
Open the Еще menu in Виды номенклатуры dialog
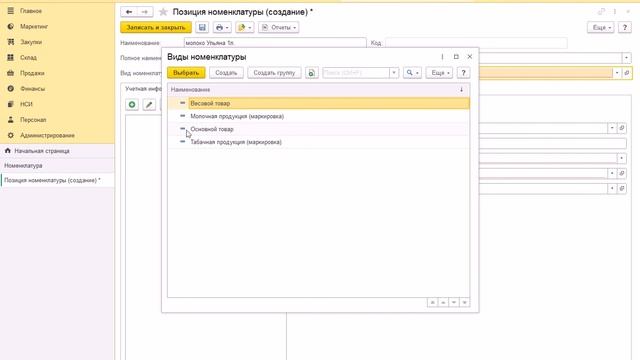pyautogui.click(x=439, y=73)
